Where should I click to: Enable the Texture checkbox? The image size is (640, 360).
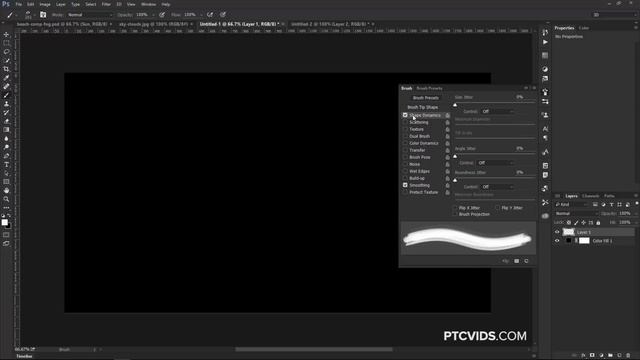(x=405, y=129)
